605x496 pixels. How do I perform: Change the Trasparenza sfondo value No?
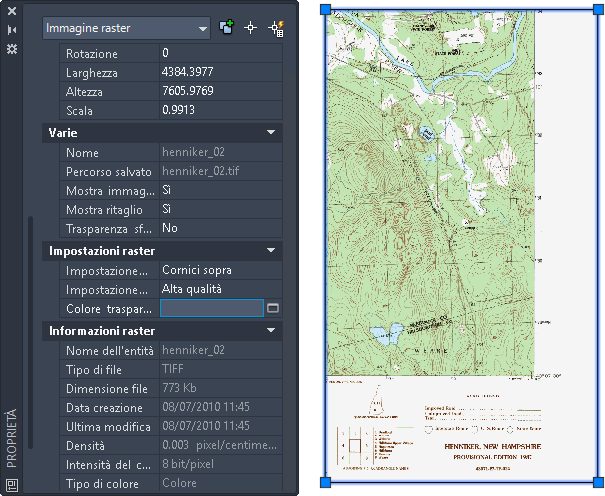[221, 228]
